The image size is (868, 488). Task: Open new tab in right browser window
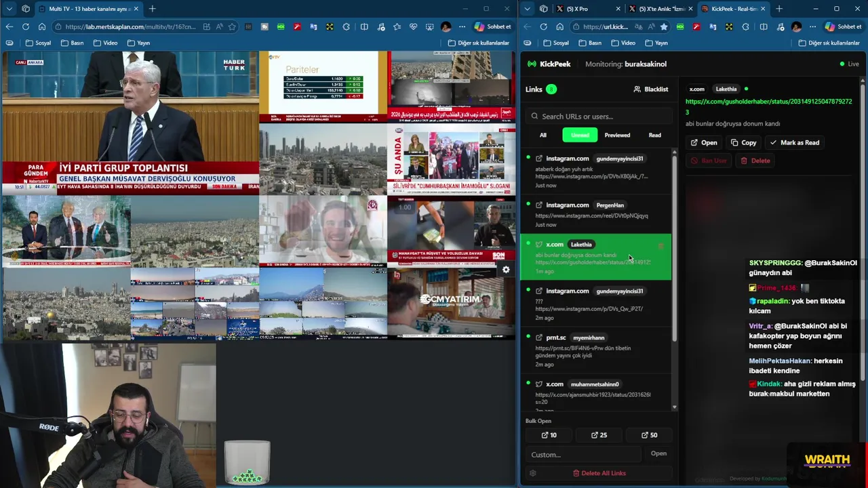(778, 9)
